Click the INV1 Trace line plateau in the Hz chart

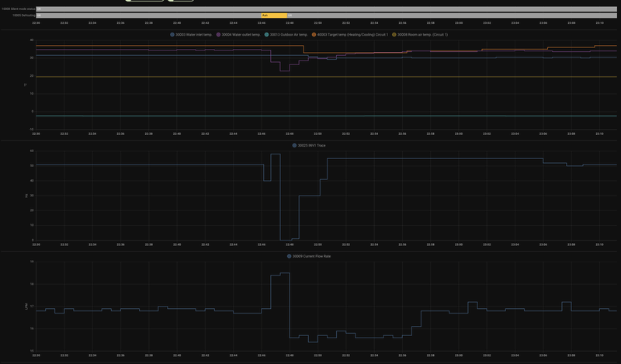(x=435, y=159)
